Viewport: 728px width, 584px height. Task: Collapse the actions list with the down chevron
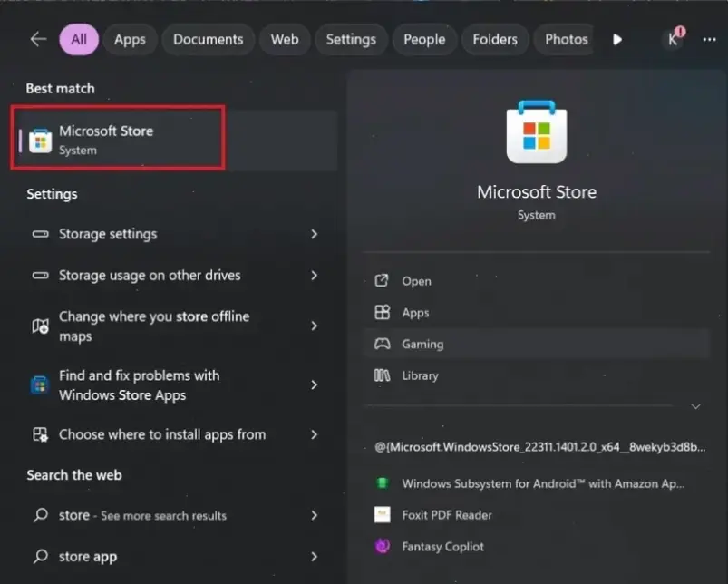point(695,407)
